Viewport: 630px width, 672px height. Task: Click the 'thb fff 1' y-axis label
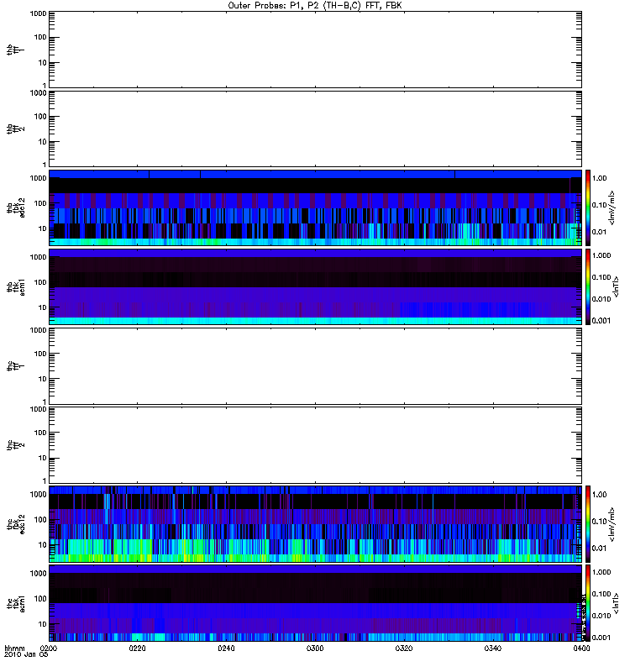15,50
